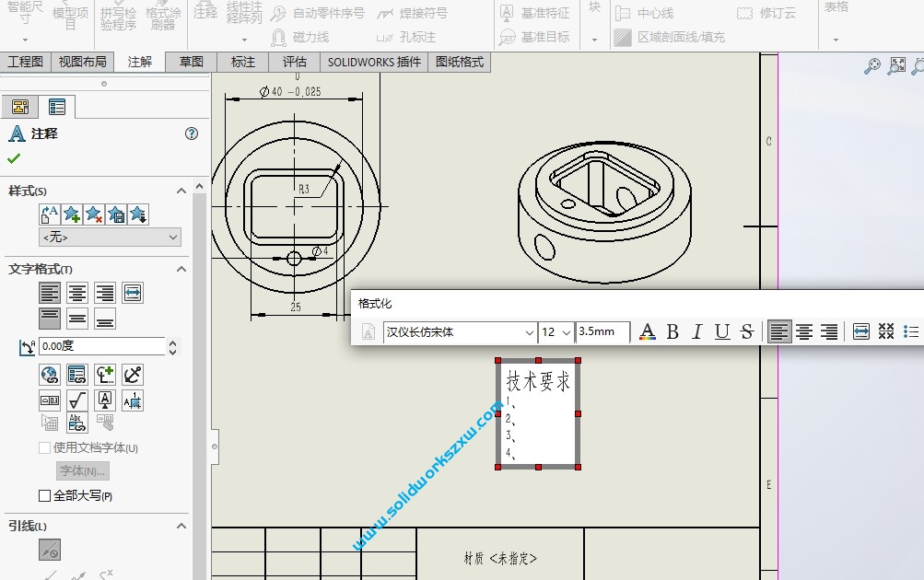Open the annotation help question mark
The image size is (924, 580).
pos(192,133)
